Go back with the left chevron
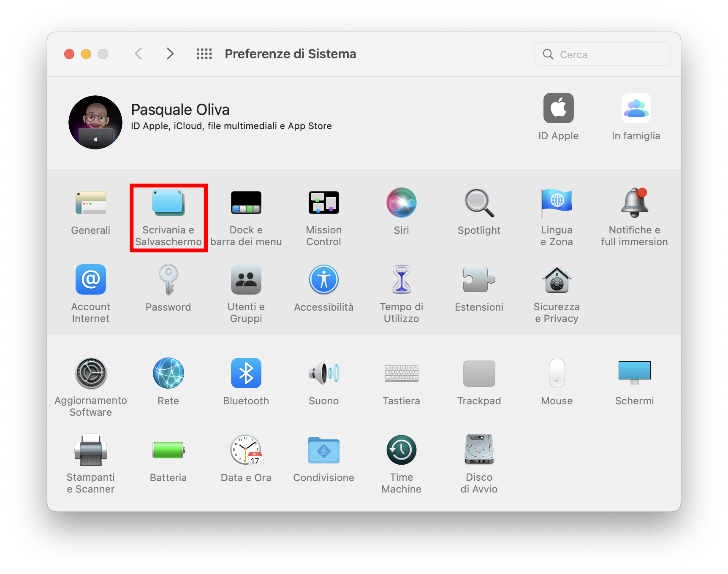This screenshot has height=574, width=728. [139, 54]
